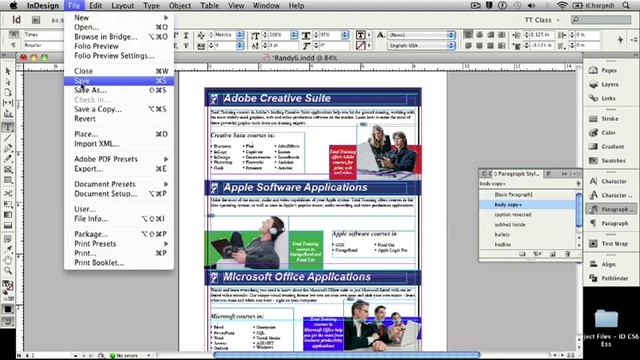Viewport: 640px width, 360px height.
Task: Choose Package from File menu
Action: coord(119,234)
